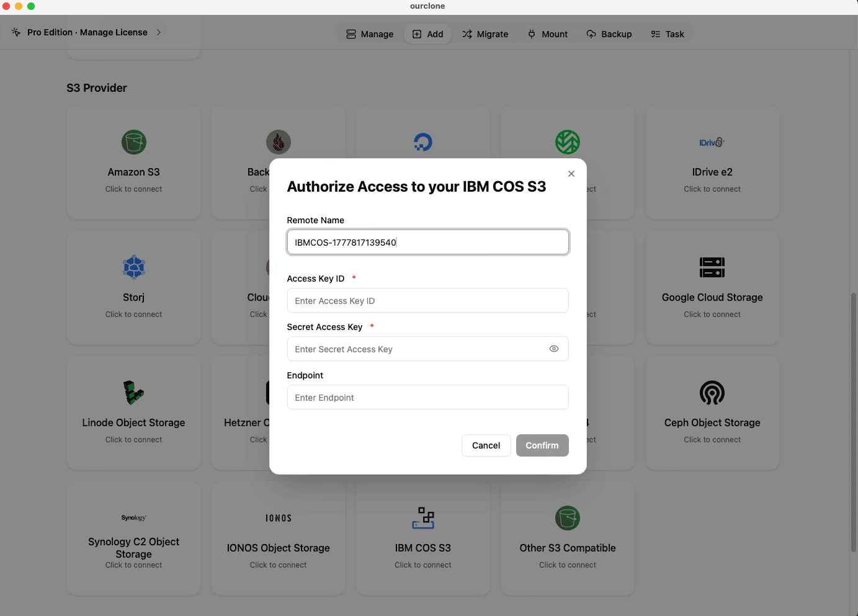Select the IDrive e2 logo icon
The height and width of the screenshot is (616, 858).
click(712, 142)
